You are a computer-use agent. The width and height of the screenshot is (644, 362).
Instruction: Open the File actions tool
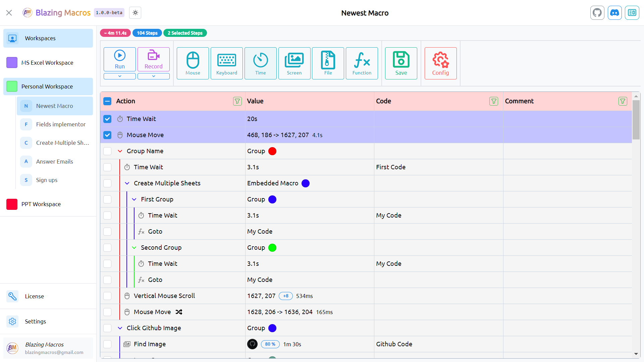click(328, 63)
